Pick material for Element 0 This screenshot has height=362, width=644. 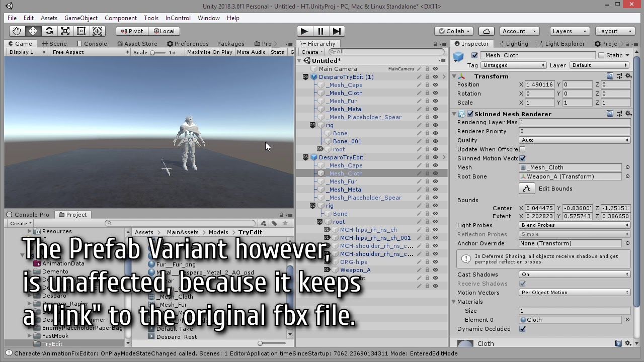point(627,320)
